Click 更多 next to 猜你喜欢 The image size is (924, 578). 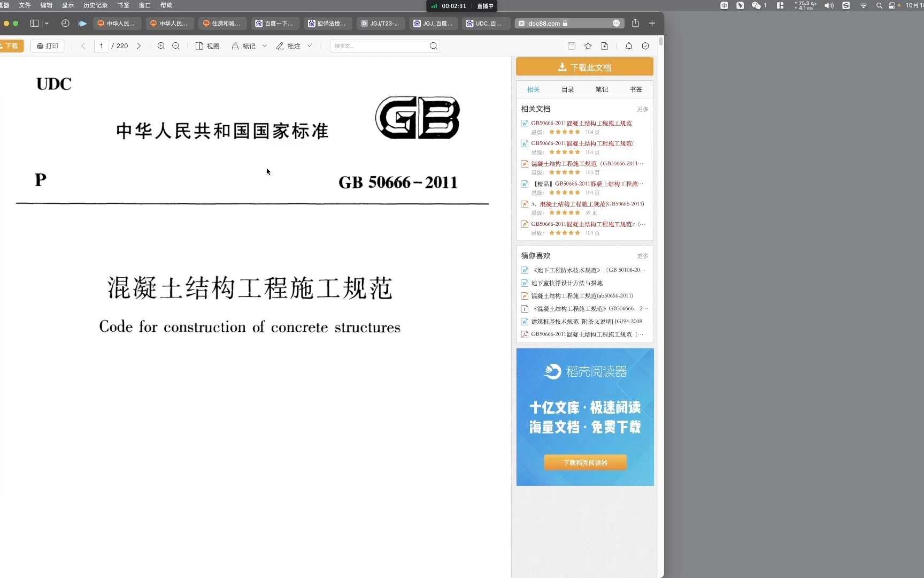pyautogui.click(x=642, y=256)
